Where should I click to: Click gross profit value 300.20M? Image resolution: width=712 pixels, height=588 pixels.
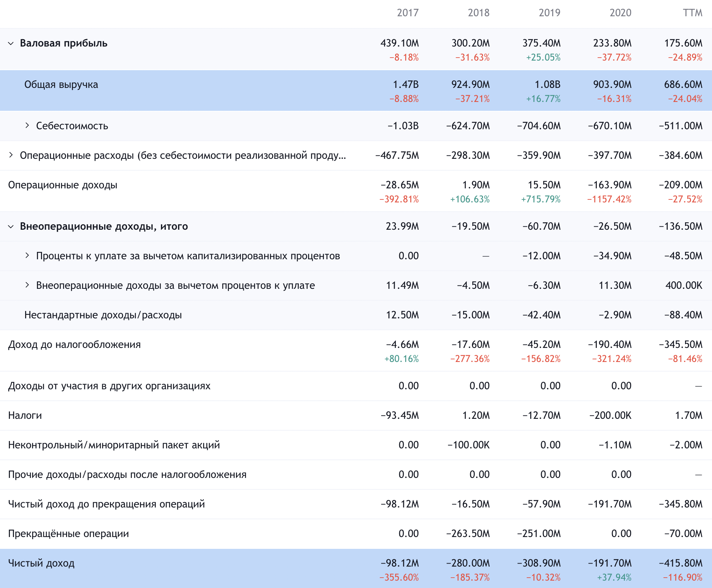(470, 43)
